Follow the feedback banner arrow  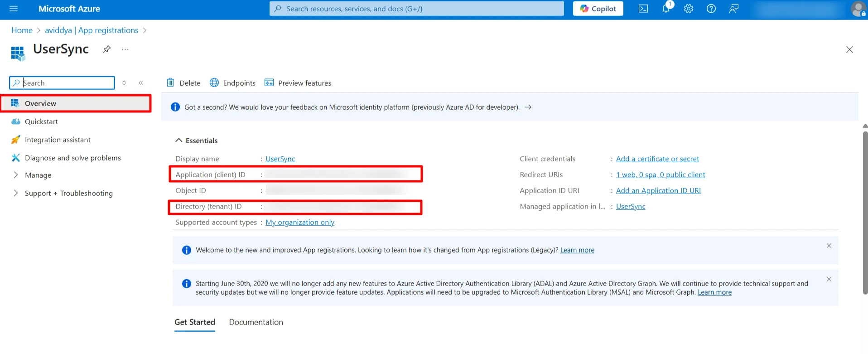[x=528, y=107]
